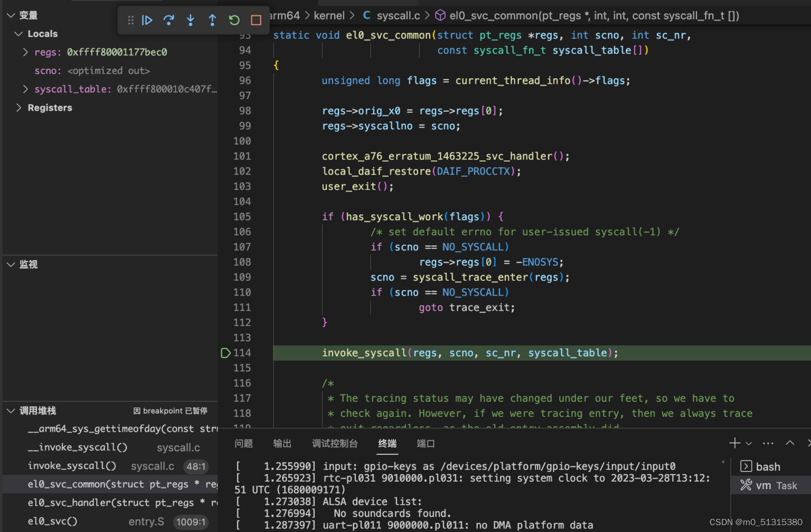The image size is (811, 532).
Task: Switch to the 调试控制台 tab
Action: click(x=335, y=443)
